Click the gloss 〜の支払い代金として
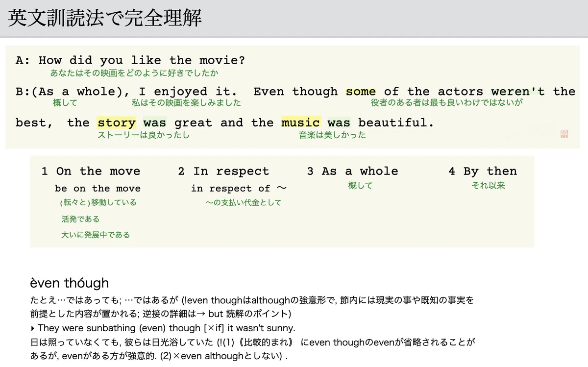The height and width of the screenshot is (367, 588). 244,202
